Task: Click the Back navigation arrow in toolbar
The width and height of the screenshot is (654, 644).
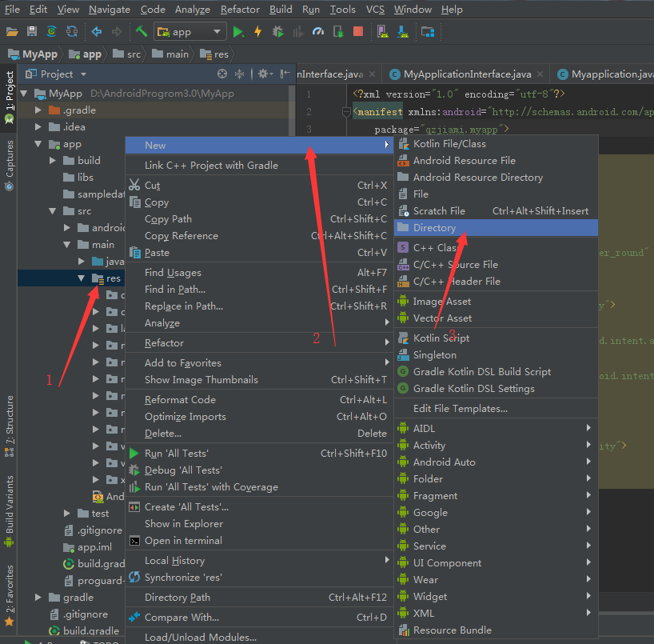Action: [97, 31]
